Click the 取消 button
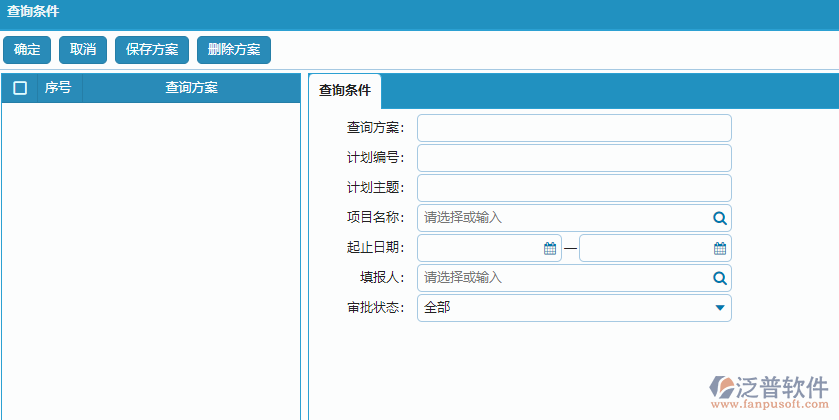 pyautogui.click(x=83, y=50)
